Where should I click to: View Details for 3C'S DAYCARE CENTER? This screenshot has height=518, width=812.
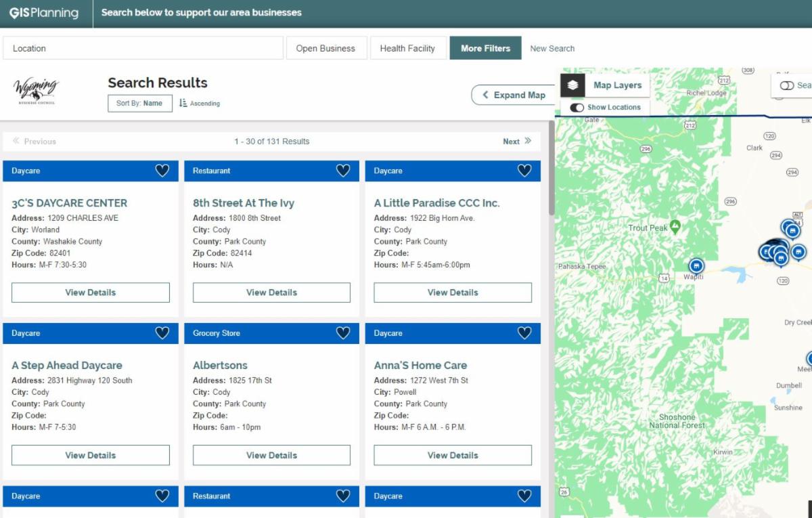tap(91, 293)
